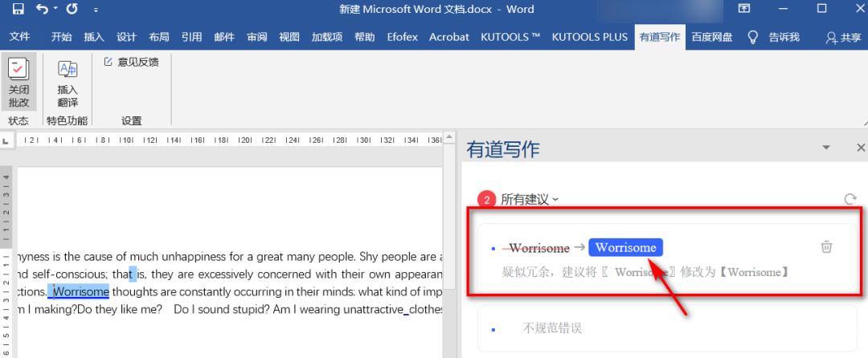Open the KUTOOLS PLUS ribbon tab

(x=590, y=37)
